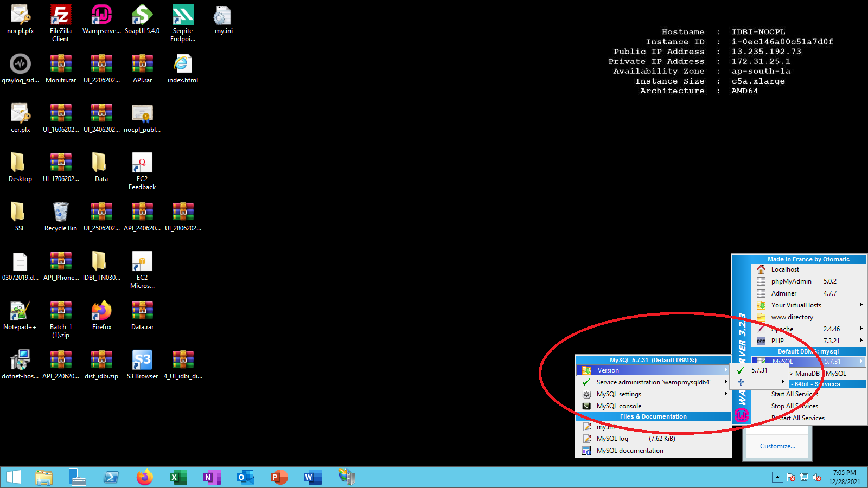
Task: Open Excel from the taskbar
Action: tap(178, 477)
